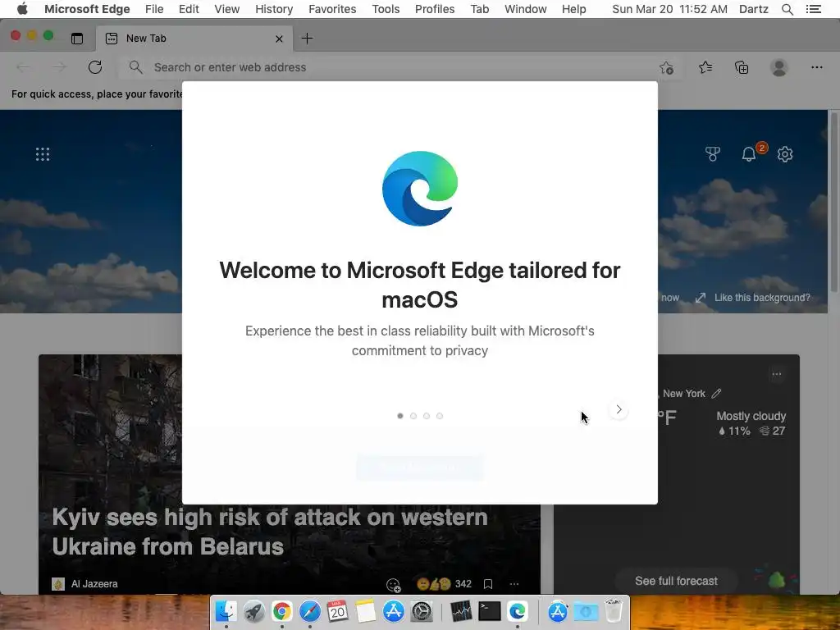The height and width of the screenshot is (630, 840).
Task: Open the Rewards trophy icon
Action: coord(713,154)
